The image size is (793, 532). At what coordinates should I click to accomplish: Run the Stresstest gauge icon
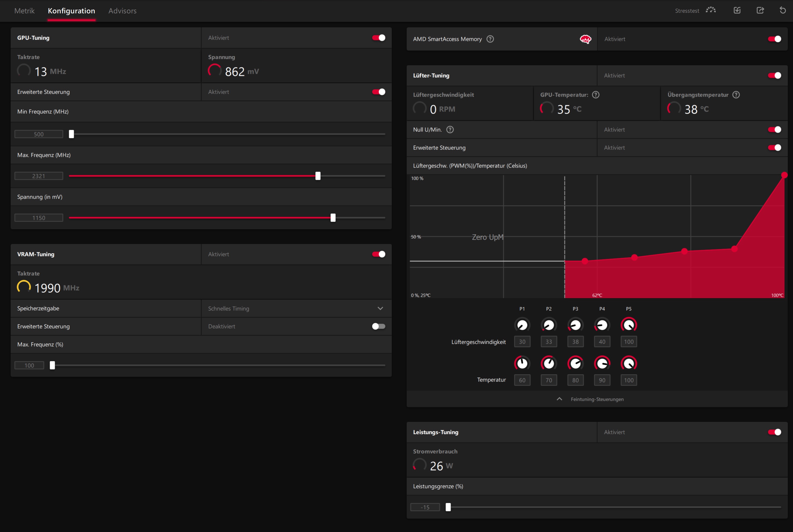tap(711, 10)
